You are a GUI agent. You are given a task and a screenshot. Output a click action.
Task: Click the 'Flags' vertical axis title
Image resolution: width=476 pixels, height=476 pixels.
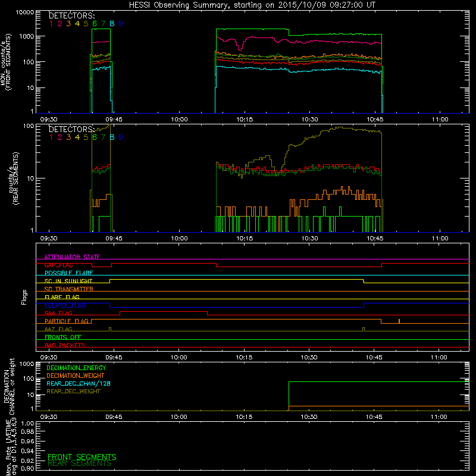[24, 297]
